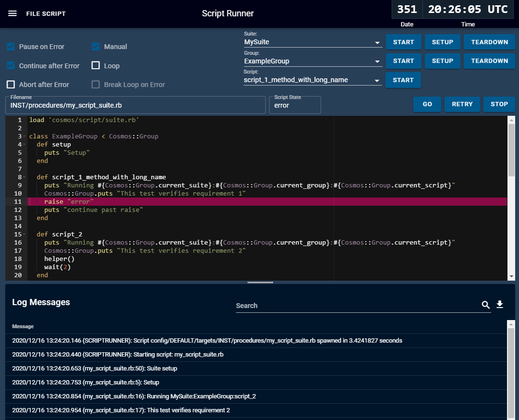Open the FILE menu

[x=32, y=13]
